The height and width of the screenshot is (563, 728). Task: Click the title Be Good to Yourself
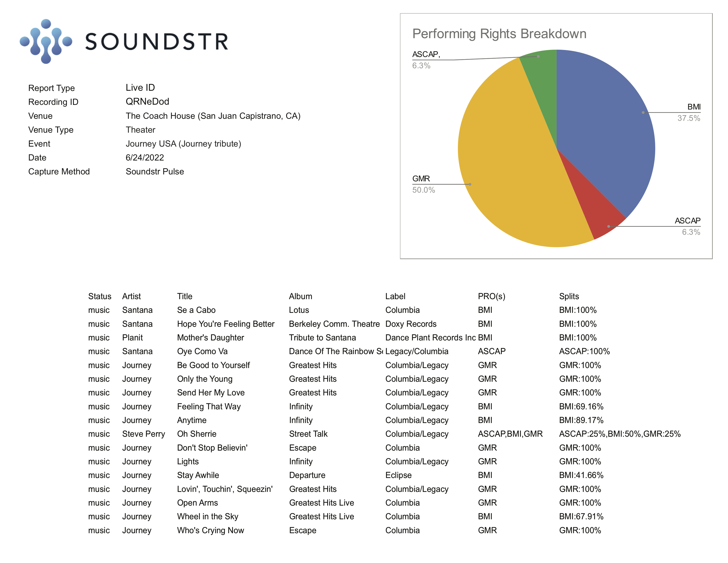pyautogui.click(x=213, y=365)
